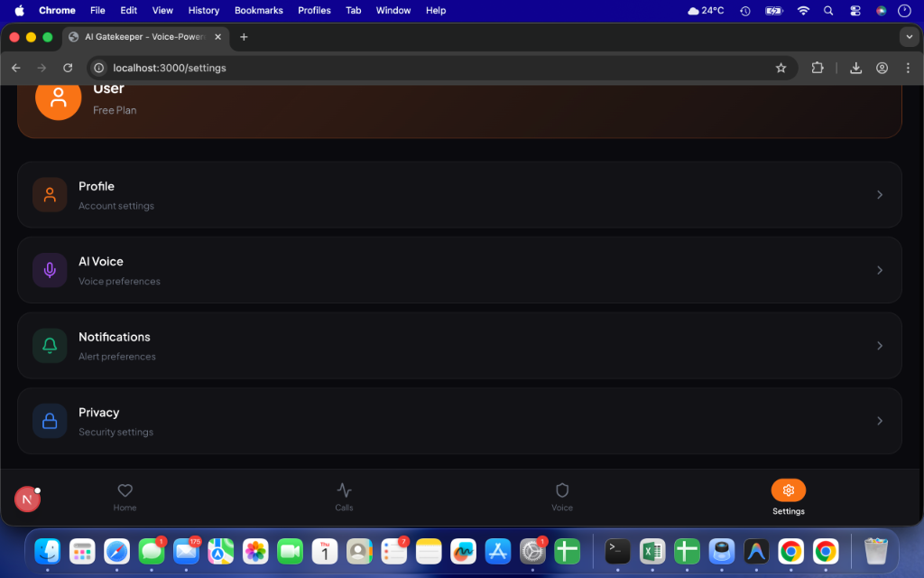The width and height of the screenshot is (924, 578).
Task: Open the Home tab heart icon
Action: point(125,490)
